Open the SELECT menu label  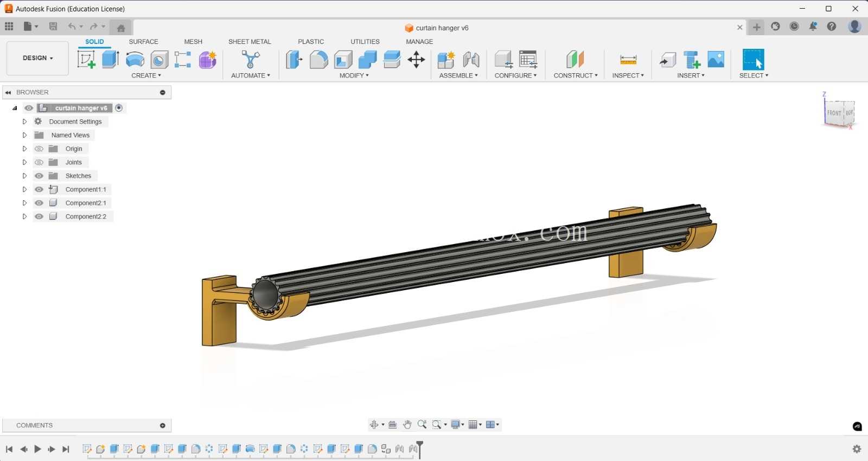tap(754, 75)
